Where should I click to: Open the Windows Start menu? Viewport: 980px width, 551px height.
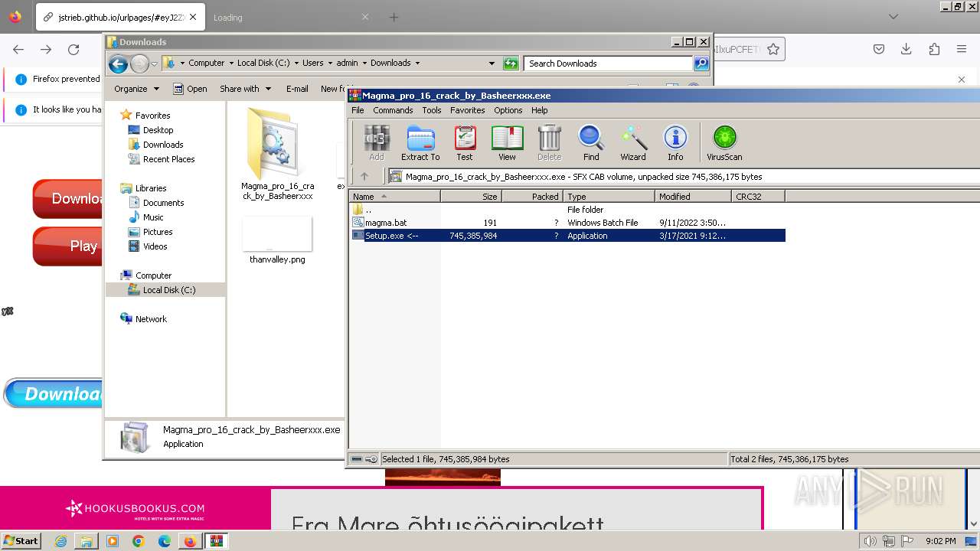coord(21,540)
